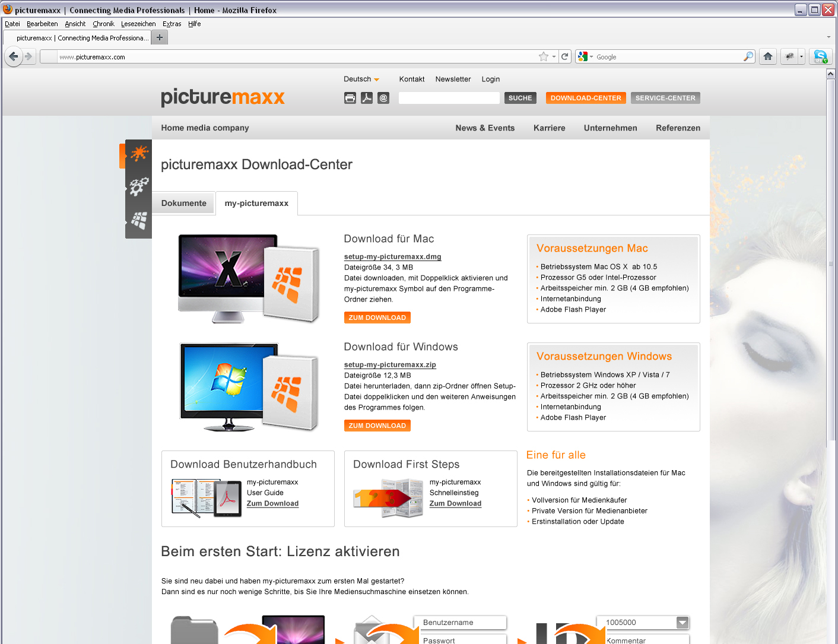Open the setup-my-picturemaxx.zip link

[x=390, y=364]
